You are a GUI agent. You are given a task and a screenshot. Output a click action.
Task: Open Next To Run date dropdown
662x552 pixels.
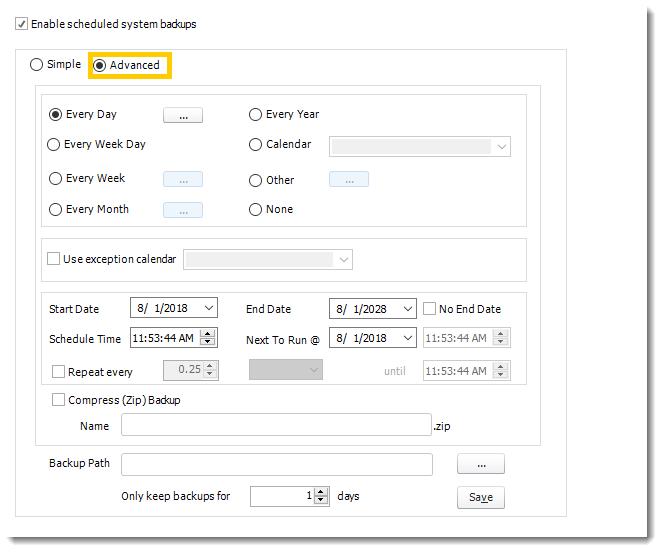pos(407,338)
